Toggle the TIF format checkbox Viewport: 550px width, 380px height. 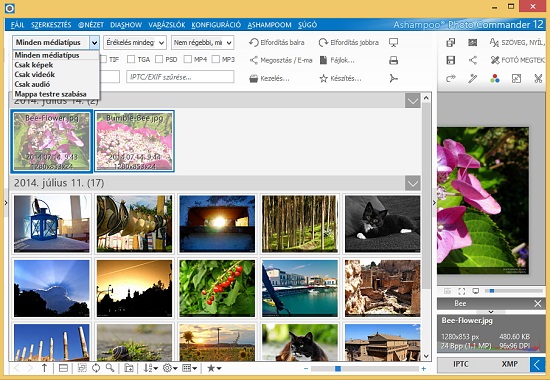pyautogui.click(x=103, y=59)
